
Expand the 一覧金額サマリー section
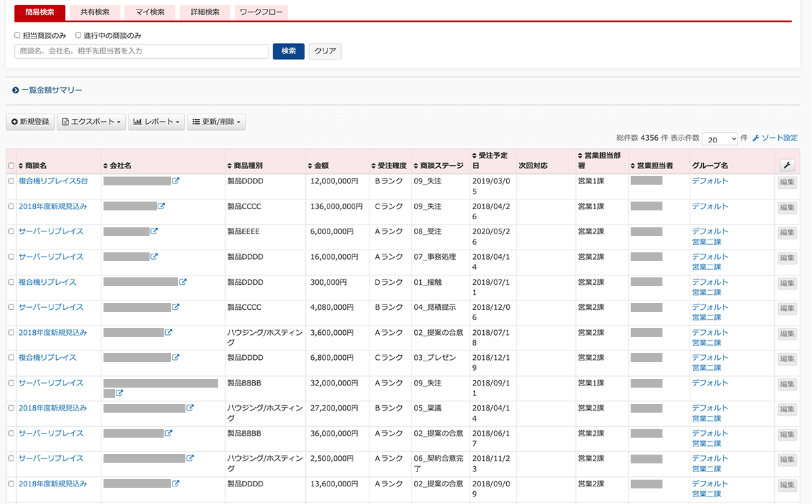pyautogui.click(x=47, y=90)
